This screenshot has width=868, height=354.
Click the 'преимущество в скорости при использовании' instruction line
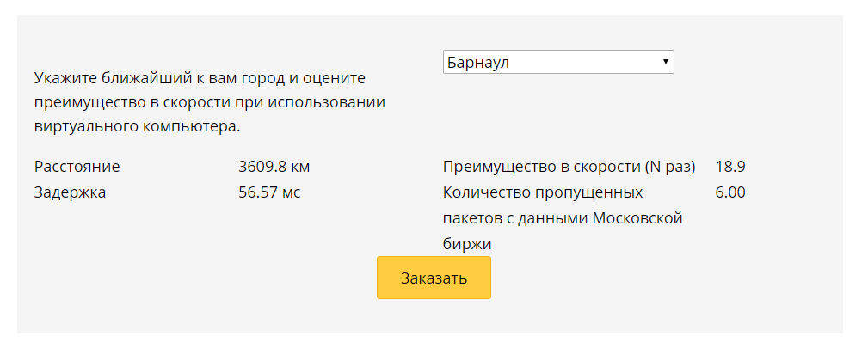[x=209, y=102]
